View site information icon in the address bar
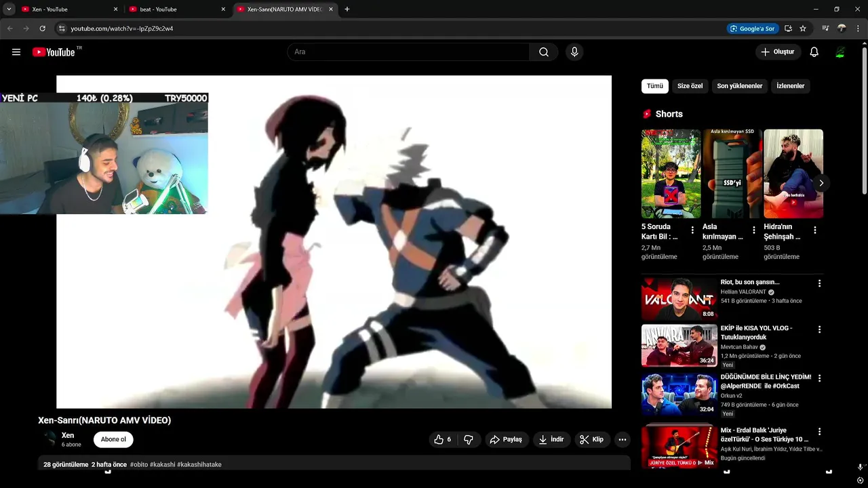 pyautogui.click(x=61, y=28)
